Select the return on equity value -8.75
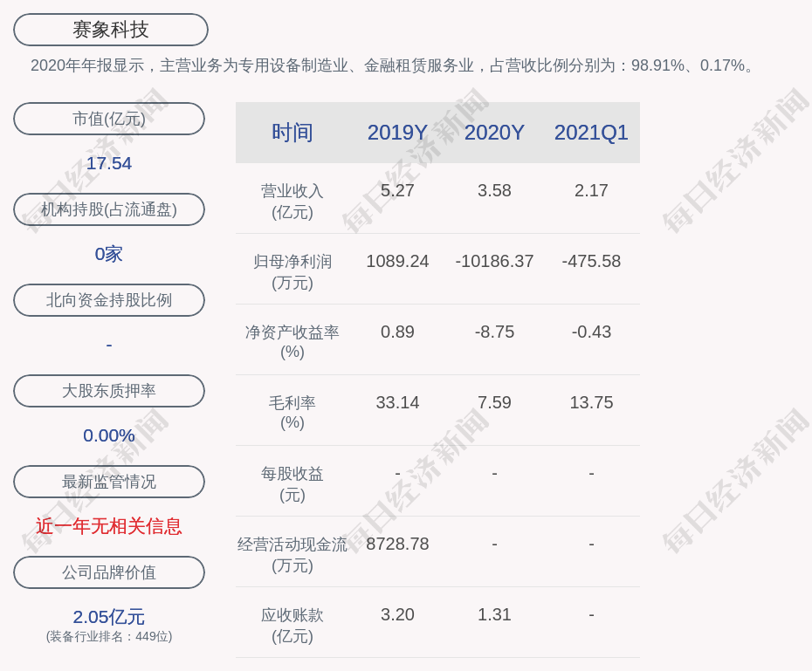Screen dimensions: 812x671 [x=494, y=332]
